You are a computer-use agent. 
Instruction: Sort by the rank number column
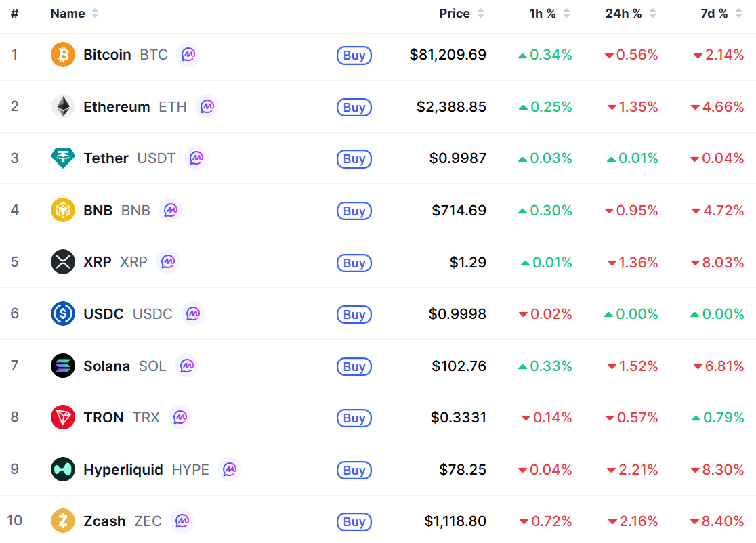15,14
